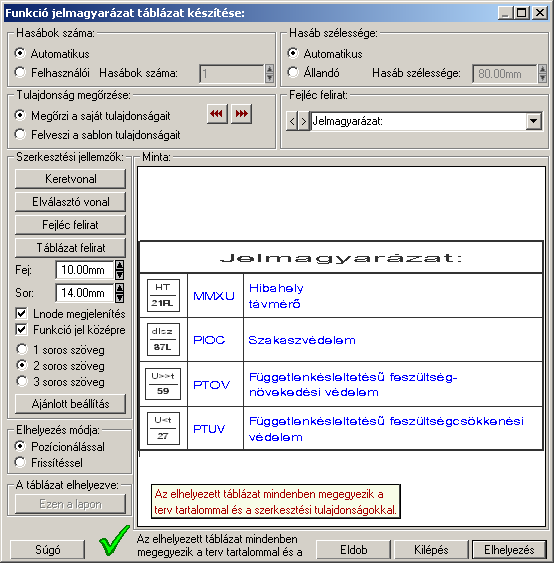Click the dI>z 87L function symbol
The width and height of the screenshot is (554, 563).
[x=163, y=339]
